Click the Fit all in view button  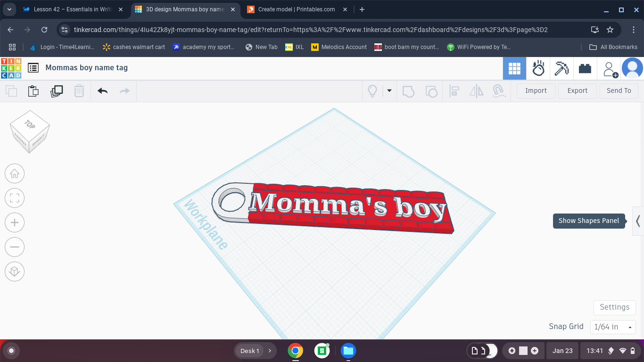click(15, 198)
